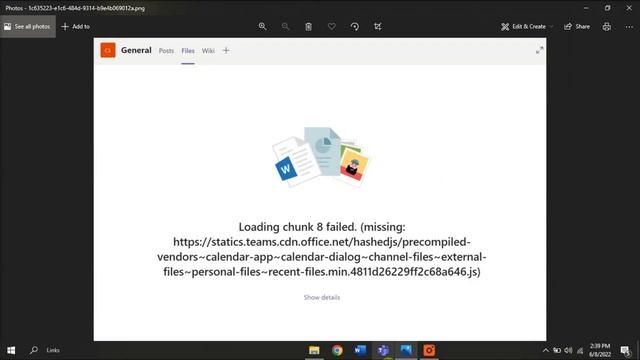Open See all photos view
The image size is (640, 360).
pyautogui.click(x=28, y=27)
